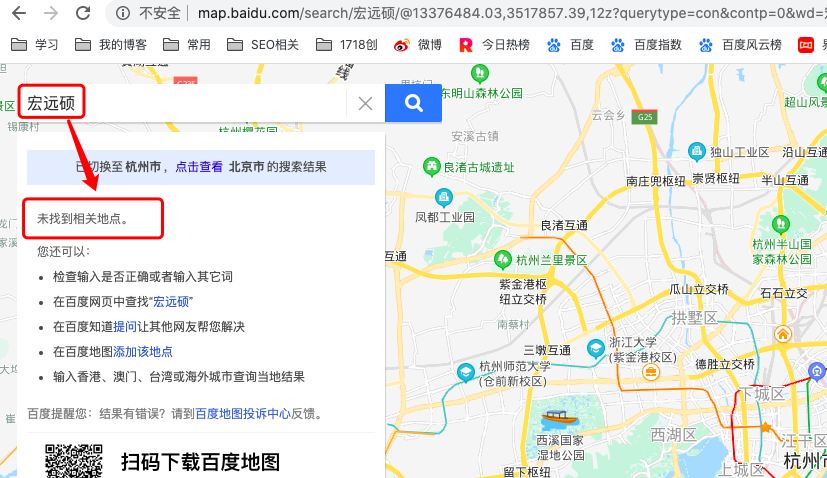The image size is (827, 478).
Task: Clear the search box with X icon
Action: [365, 103]
